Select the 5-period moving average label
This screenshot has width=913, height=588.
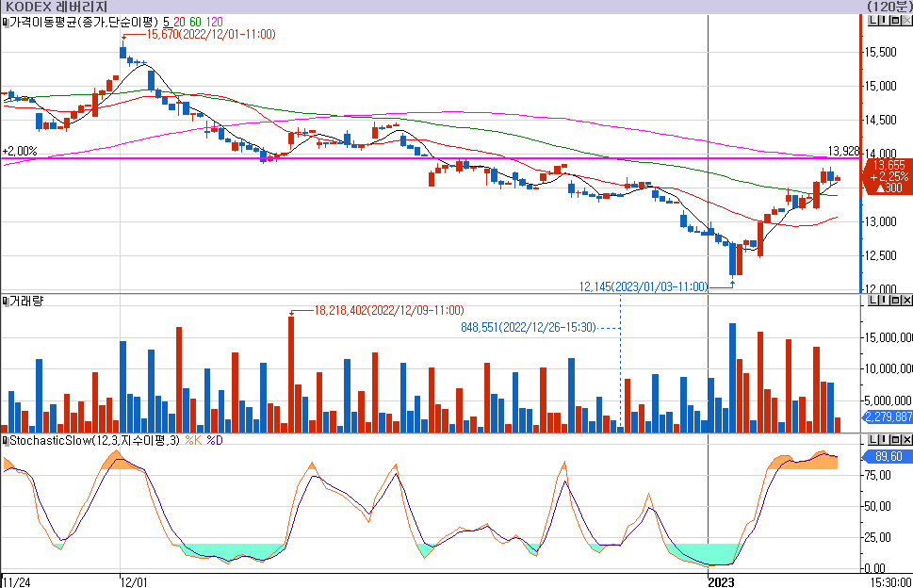[x=166, y=22]
